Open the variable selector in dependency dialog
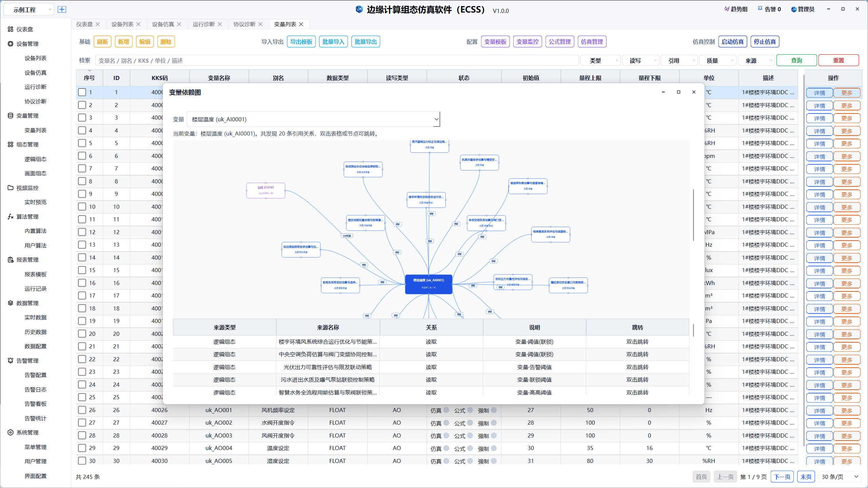This screenshot has width=868, height=488. point(313,119)
